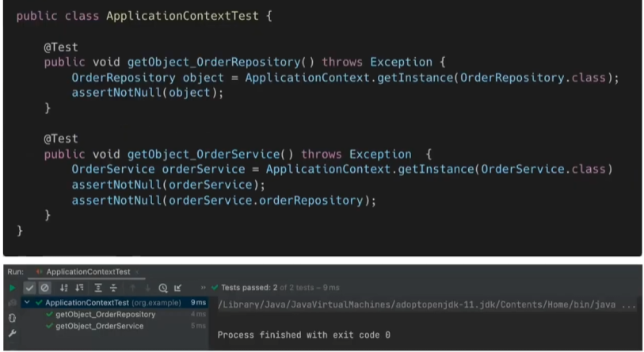Click assertNotNull(object) statement

click(147, 93)
